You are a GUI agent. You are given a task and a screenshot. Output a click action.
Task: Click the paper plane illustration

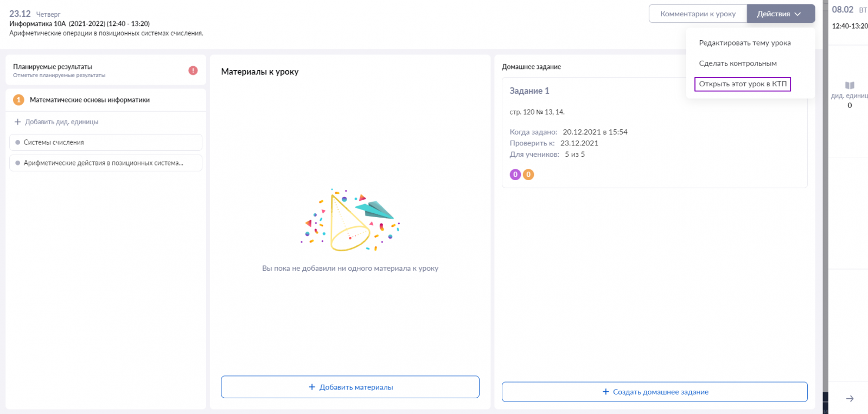tap(374, 209)
